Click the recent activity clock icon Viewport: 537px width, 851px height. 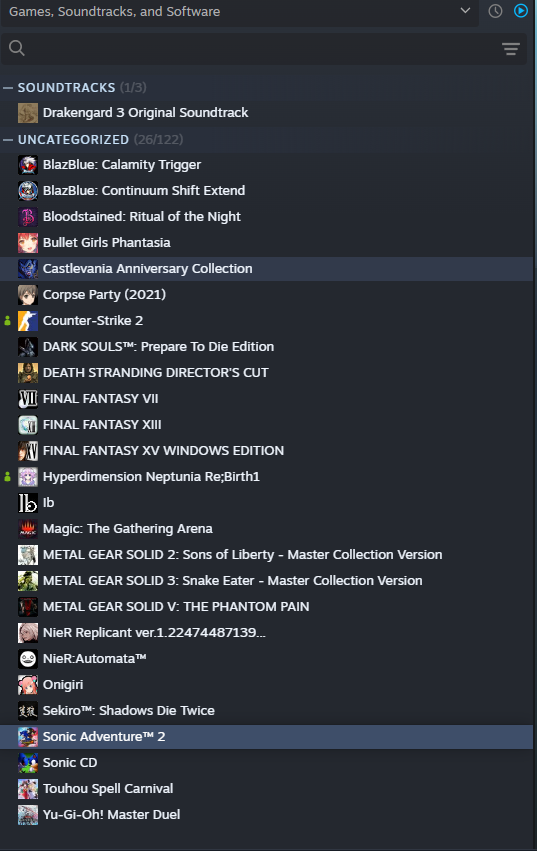coord(495,11)
